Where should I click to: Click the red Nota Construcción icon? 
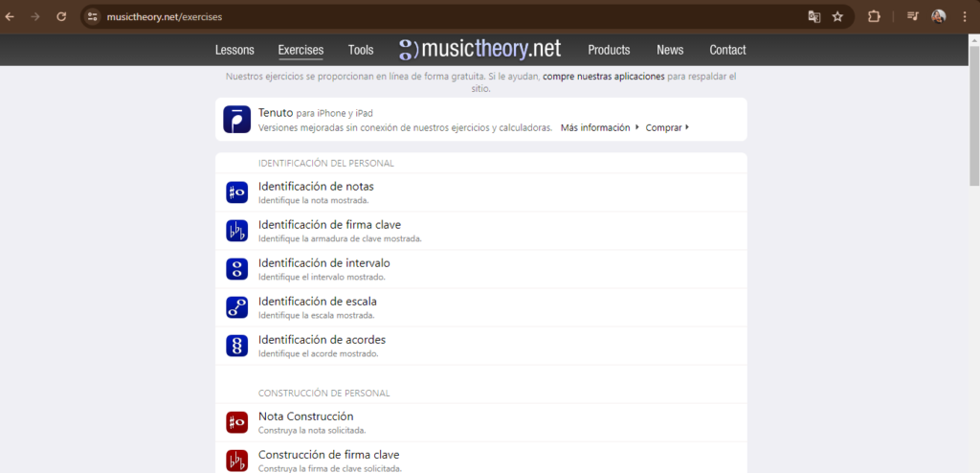[236, 422]
